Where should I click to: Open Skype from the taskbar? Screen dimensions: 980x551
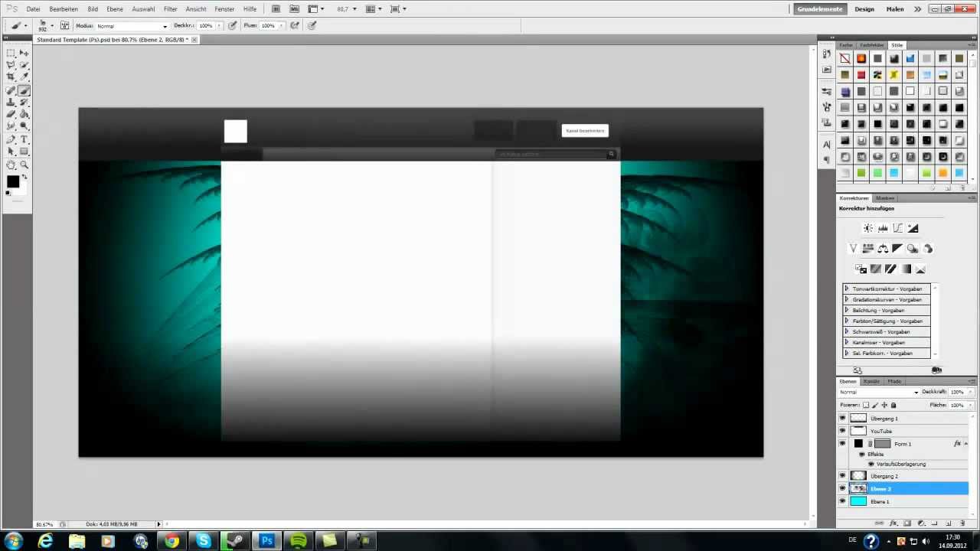pos(203,541)
